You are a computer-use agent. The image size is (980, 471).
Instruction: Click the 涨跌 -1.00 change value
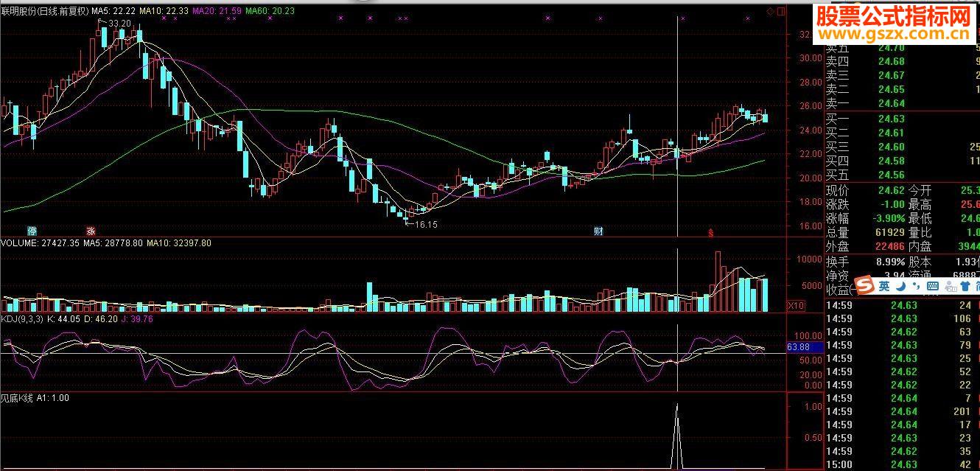892,204
